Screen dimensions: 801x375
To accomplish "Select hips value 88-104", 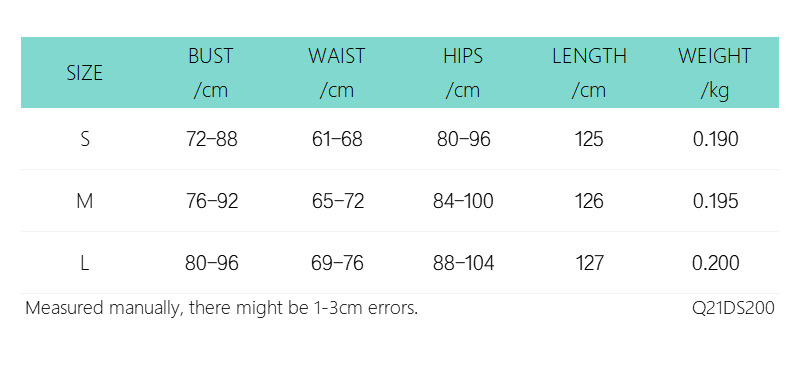I will click(x=463, y=264).
